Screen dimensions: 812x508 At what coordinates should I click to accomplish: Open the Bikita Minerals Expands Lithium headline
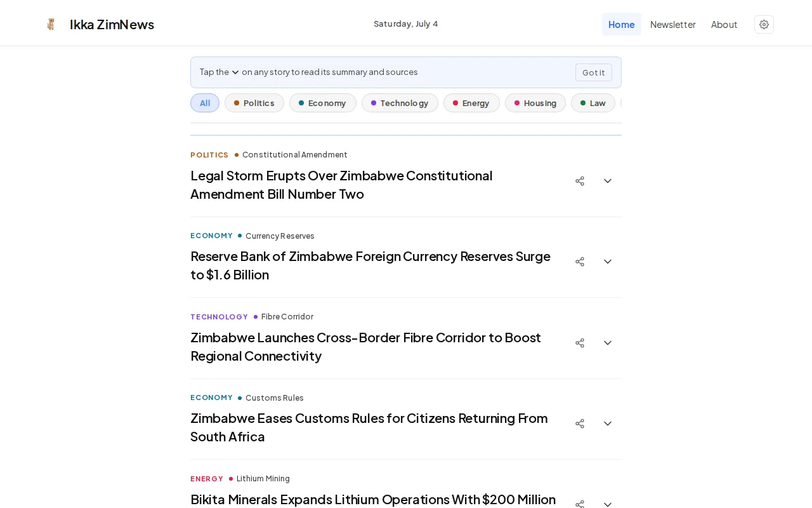tap(373, 500)
